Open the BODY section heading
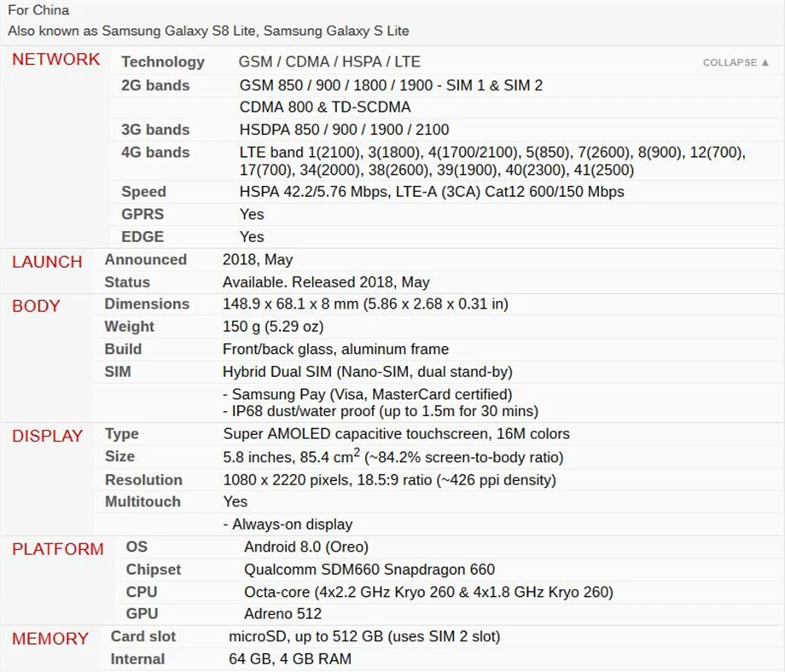Viewport: 785px width, 672px height. pos(36,306)
